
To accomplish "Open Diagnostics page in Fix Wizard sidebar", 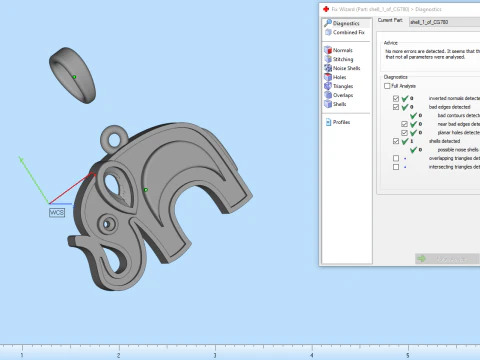I will (x=346, y=23).
